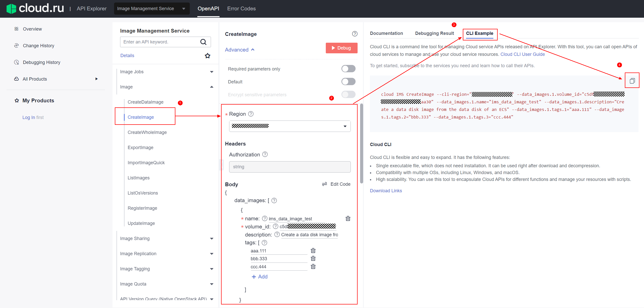The image size is (644, 308).
Task: Click the Edit Code swap icon
Action: pyautogui.click(x=325, y=184)
